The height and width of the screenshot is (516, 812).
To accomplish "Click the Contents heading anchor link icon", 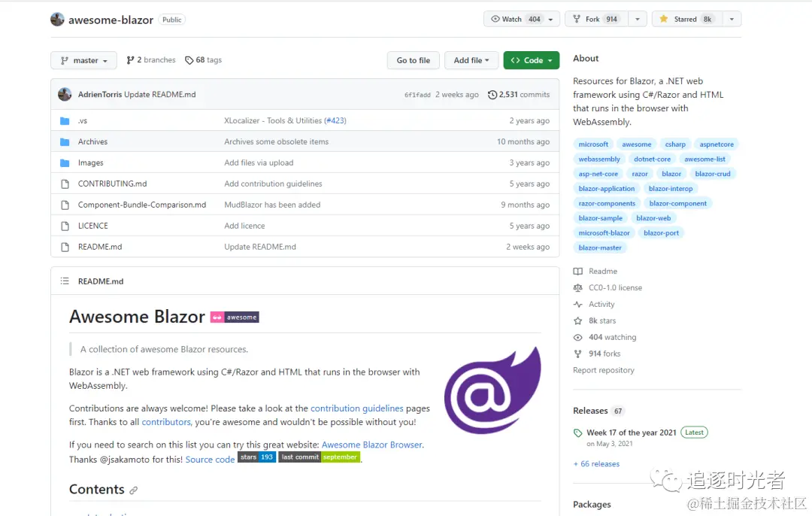I will (134, 490).
